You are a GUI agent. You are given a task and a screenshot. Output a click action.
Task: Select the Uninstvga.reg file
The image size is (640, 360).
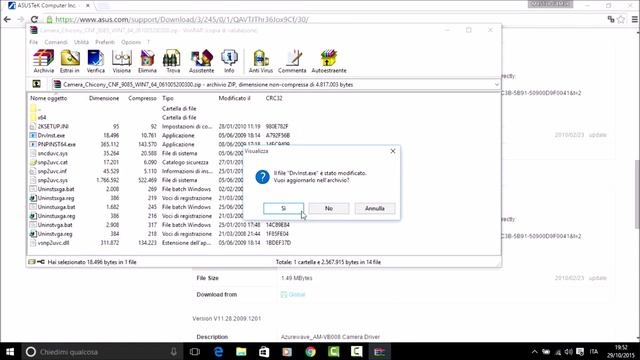pos(55,234)
